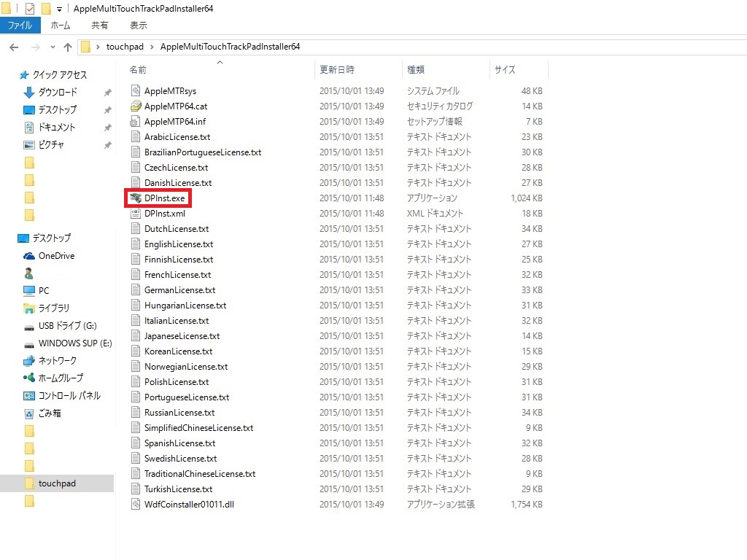The height and width of the screenshot is (560, 747).
Task: Select OneDrive in navigation pane
Action: (56, 256)
